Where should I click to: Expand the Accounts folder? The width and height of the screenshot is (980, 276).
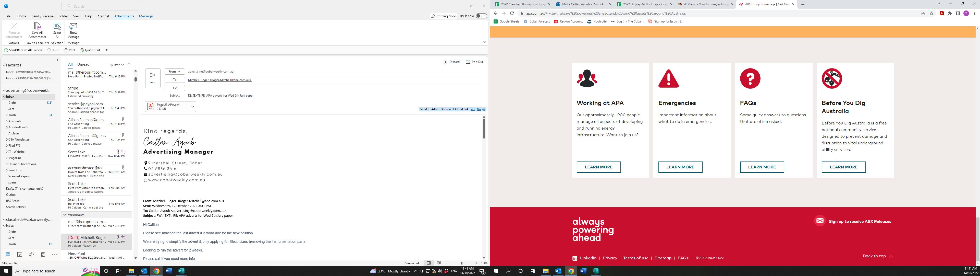7,121
